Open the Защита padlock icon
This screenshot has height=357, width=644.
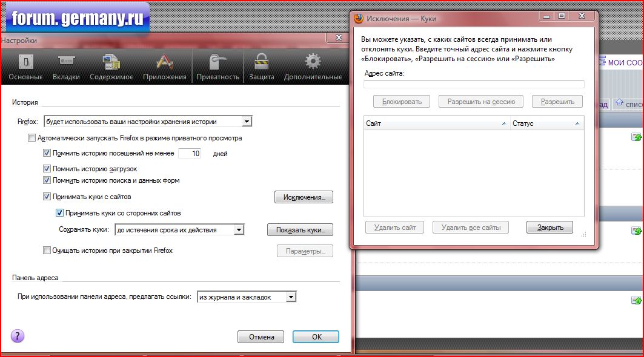pyautogui.click(x=261, y=62)
